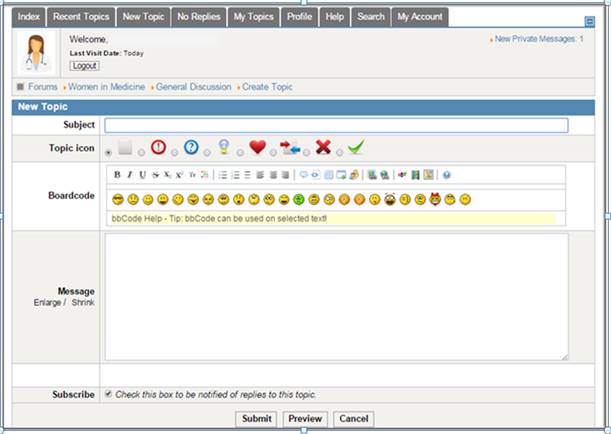Select the green checkmark topic icon radio
Image resolution: width=611 pixels, height=434 pixels.
[340, 153]
